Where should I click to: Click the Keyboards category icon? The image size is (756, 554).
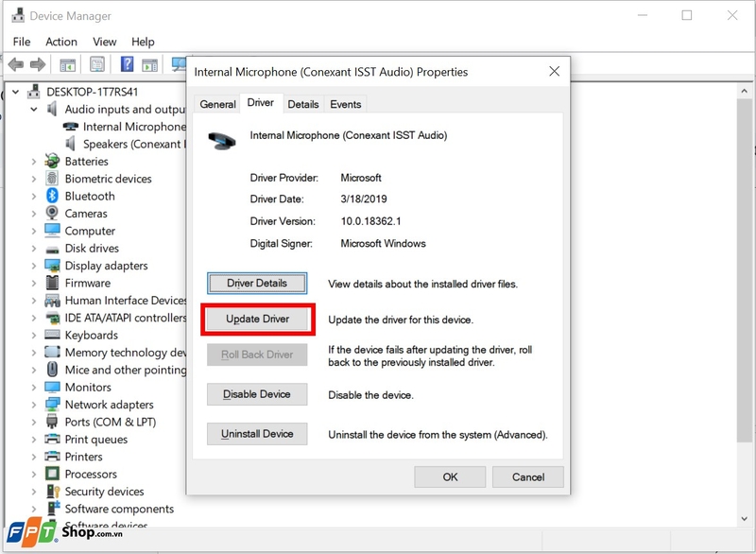pos(52,335)
